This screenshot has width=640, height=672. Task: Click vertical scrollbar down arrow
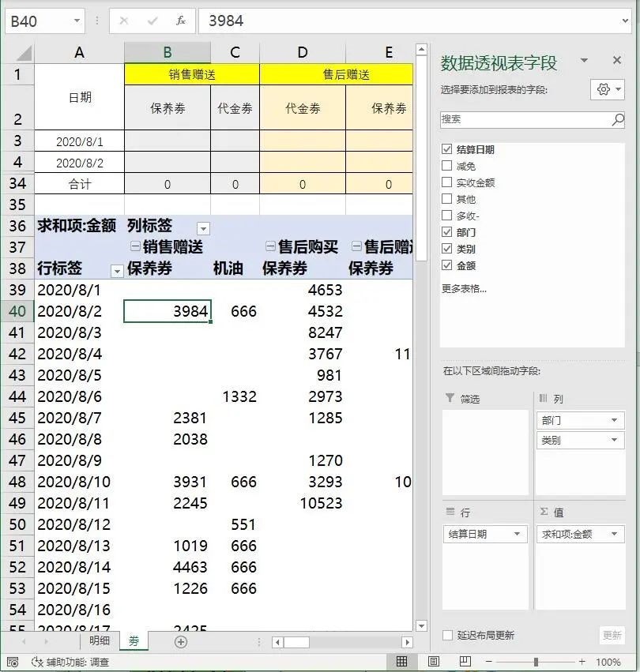click(421, 625)
